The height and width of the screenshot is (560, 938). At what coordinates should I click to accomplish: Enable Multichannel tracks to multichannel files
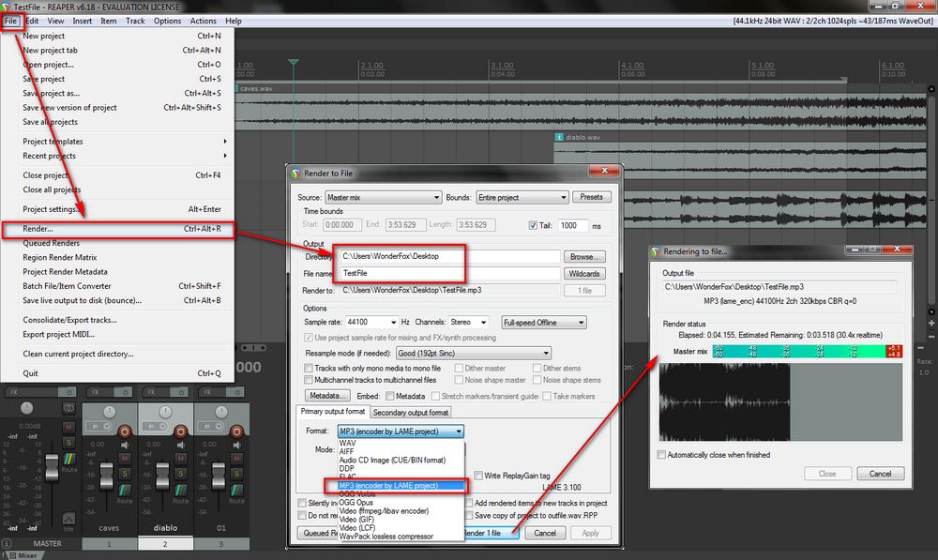(x=308, y=379)
